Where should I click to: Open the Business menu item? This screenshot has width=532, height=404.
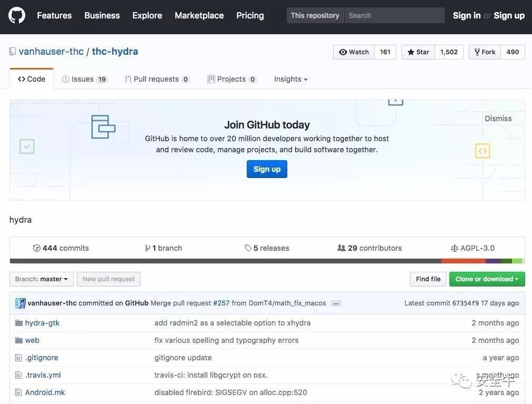[x=102, y=15]
